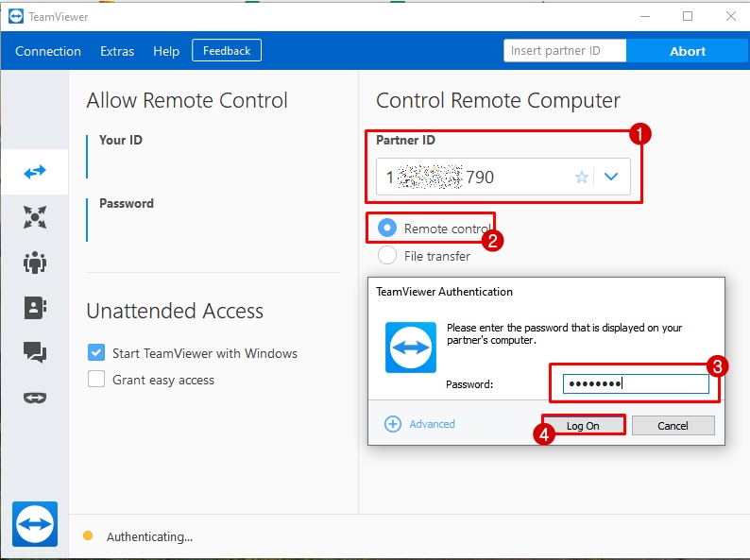The image size is (750, 560).
Task: Minimize the TeamViewer window
Action: 645,16
